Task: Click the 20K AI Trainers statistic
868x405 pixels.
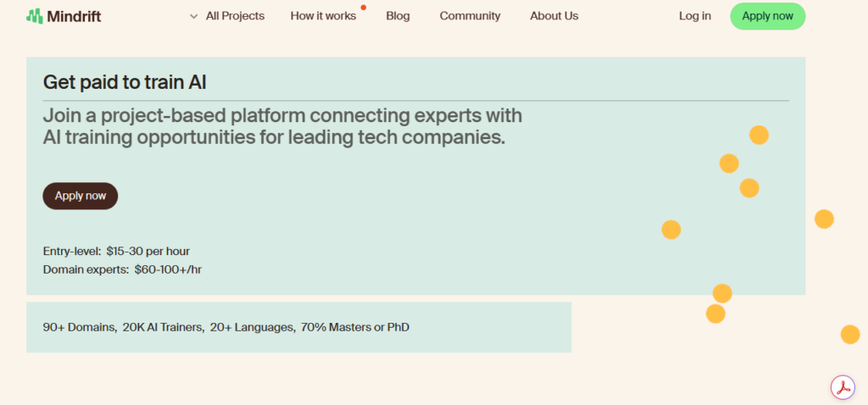Action: tap(164, 327)
